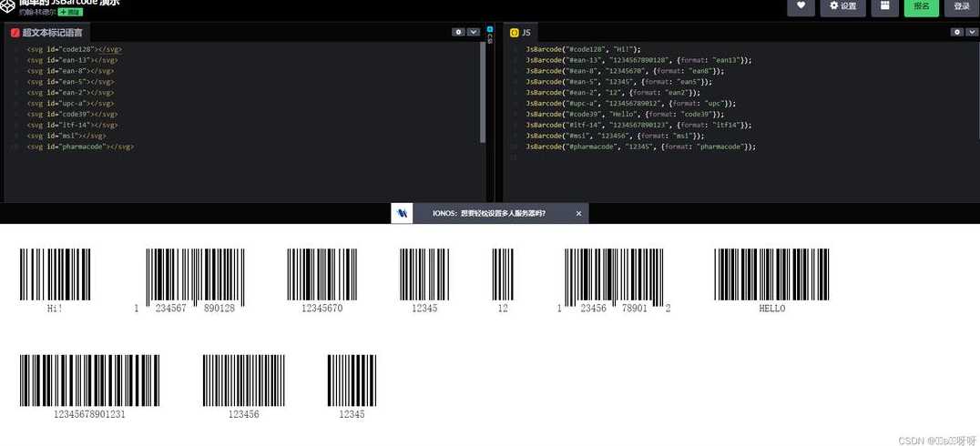
Task: Click the HTML editor vertical scrollbar
Action: pos(483,94)
